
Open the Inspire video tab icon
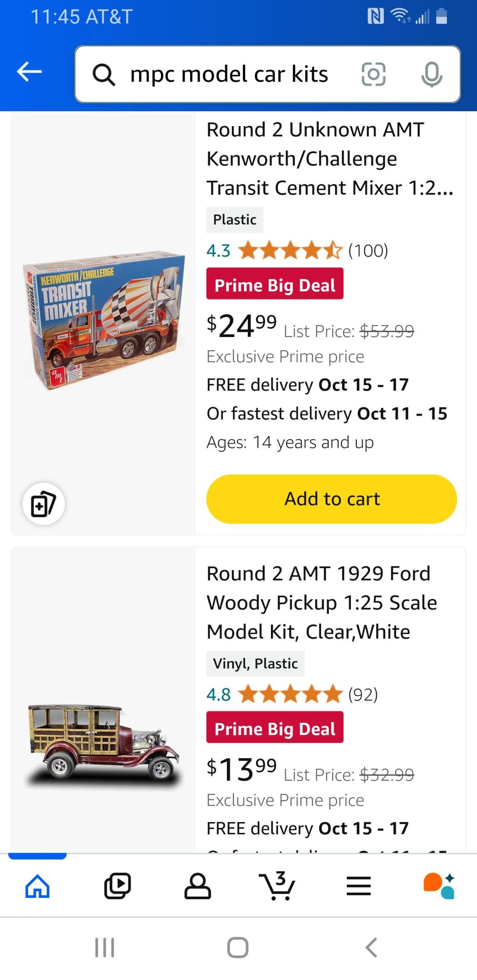(x=118, y=886)
